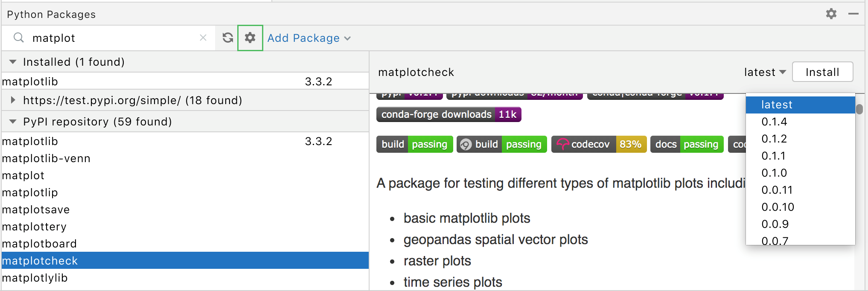
Task: Collapse the PyPI repository group
Action: click(13, 122)
